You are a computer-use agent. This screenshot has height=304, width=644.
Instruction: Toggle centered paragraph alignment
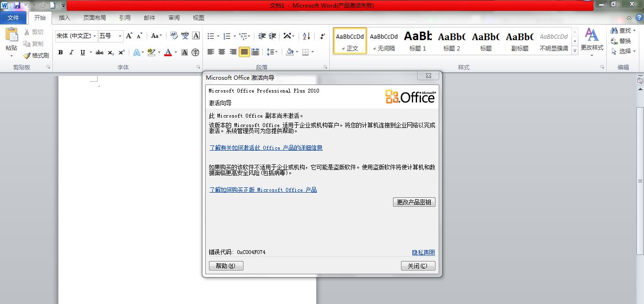(x=221, y=52)
